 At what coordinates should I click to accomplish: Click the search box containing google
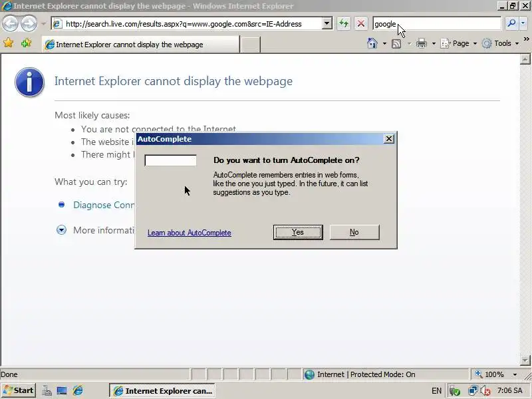point(437,24)
